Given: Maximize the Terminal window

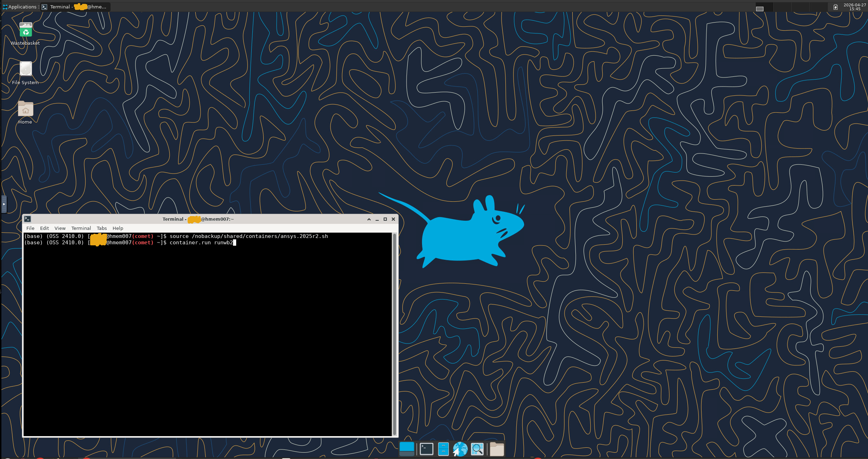Looking at the screenshot, I should click(x=385, y=219).
